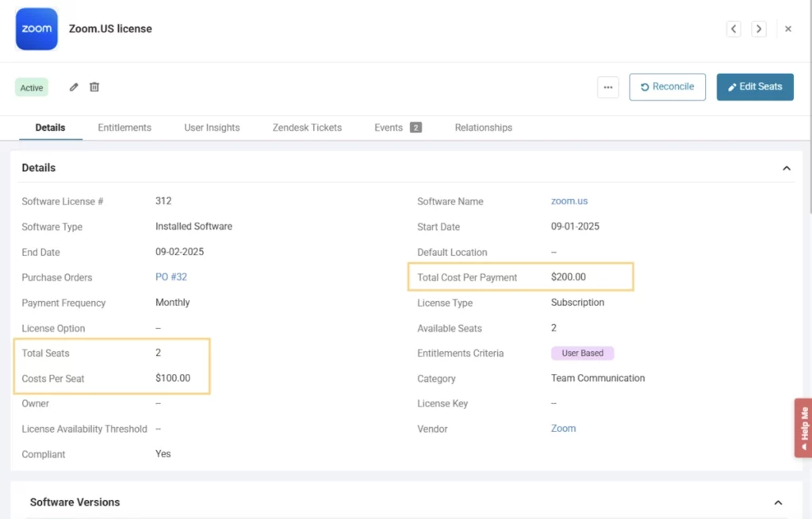812x519 pixels.
Task: Click the Reconcile button
Action: pyautogui.click(x=667, y=87)
